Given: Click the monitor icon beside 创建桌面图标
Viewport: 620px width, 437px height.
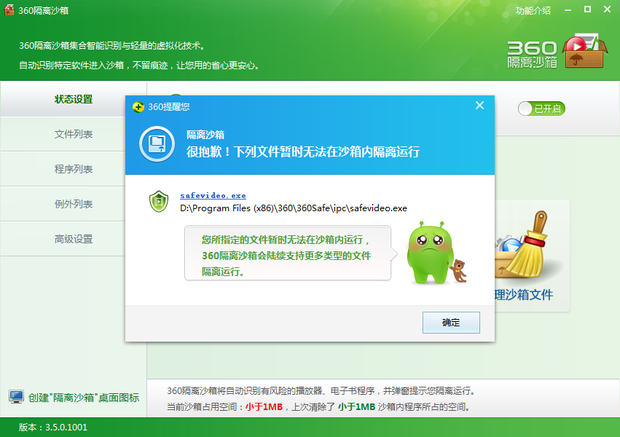Looking at the screenshot, I should tap(16, 397).
